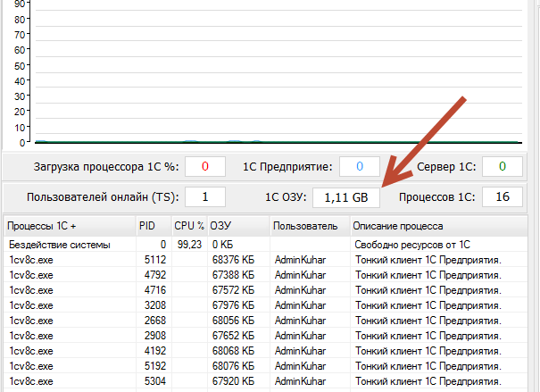Click the 1С ОЗУ field showing 1,11 GB
540x392 pixels.
[x=346, y=196]
